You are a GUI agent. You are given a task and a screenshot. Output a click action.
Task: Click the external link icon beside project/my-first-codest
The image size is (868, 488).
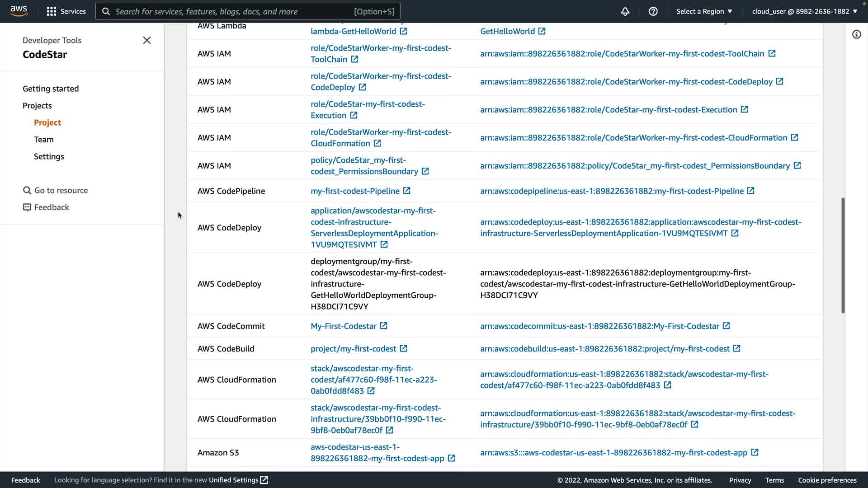(403, 348)
